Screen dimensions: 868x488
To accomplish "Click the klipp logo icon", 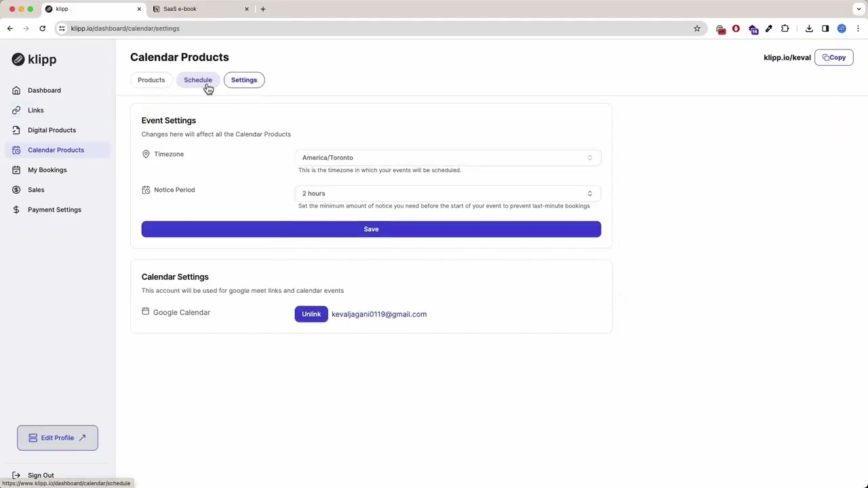I will coord(18,59).
